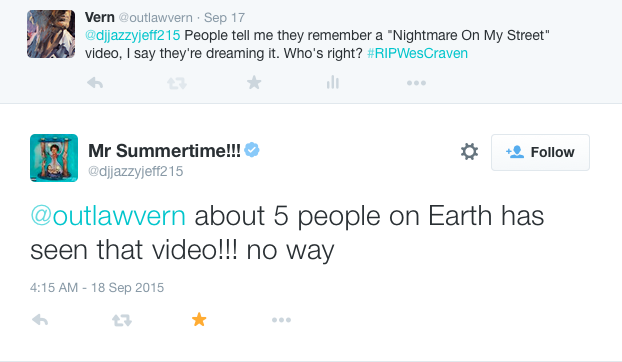This screenshot has width=622, height=362.
Task: Reply to Mr Summertime's tweet
Action: (x=40, y=320)
